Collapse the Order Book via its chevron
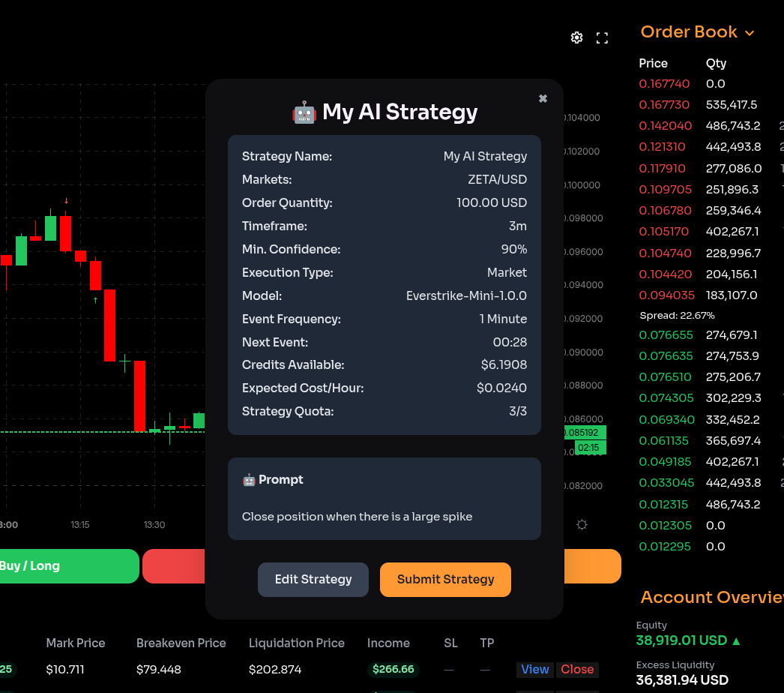Viewport: 784px width, 693px height. point(748,32)
